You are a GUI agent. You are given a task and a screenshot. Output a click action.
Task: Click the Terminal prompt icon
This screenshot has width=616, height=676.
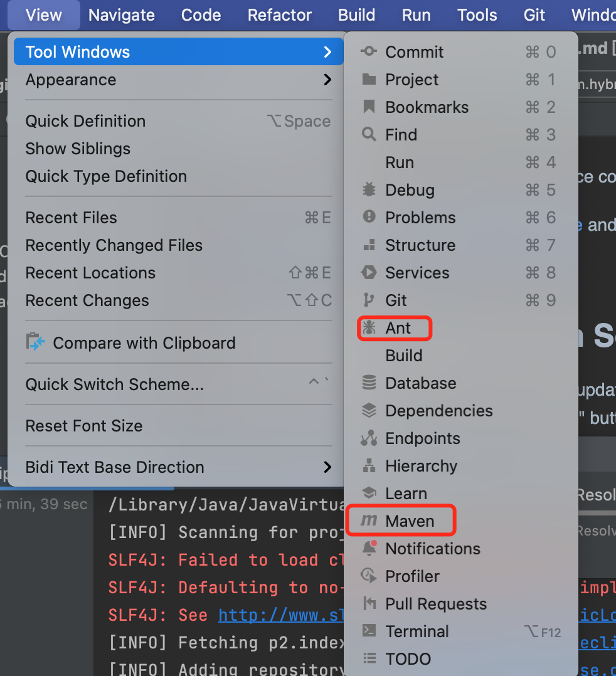tap(369, 631)
